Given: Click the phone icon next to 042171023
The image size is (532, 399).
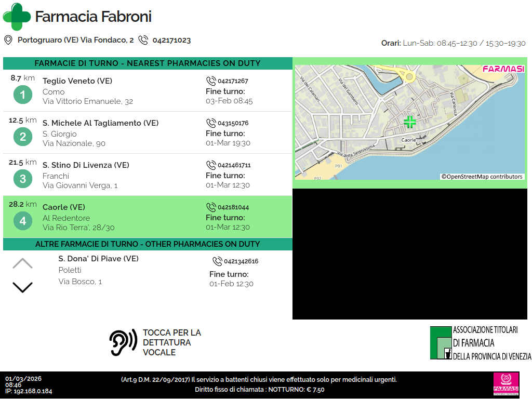Looking at the screenshot, I should point(143,40).
